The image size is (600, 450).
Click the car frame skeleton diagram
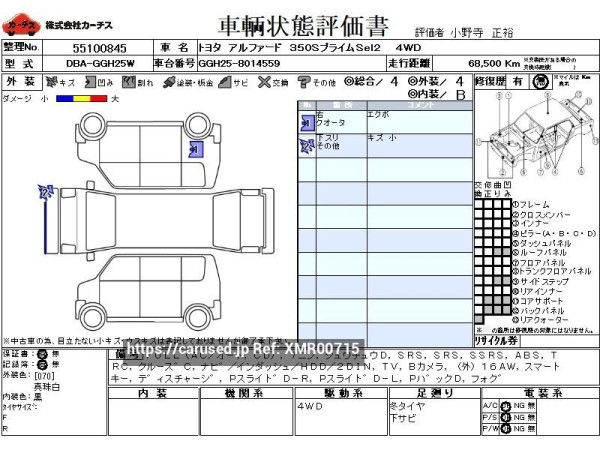pyautogui.click(x=536, y=134)
